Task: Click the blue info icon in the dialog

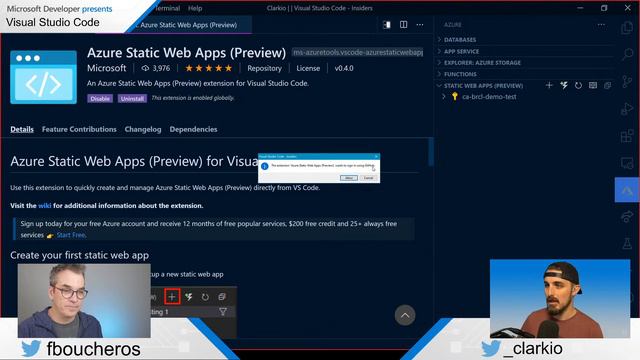Action: tap(264, 166)
